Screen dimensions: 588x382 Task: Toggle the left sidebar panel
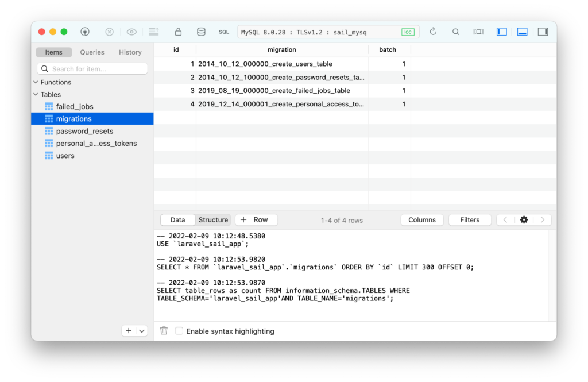[x=501, y=32]
